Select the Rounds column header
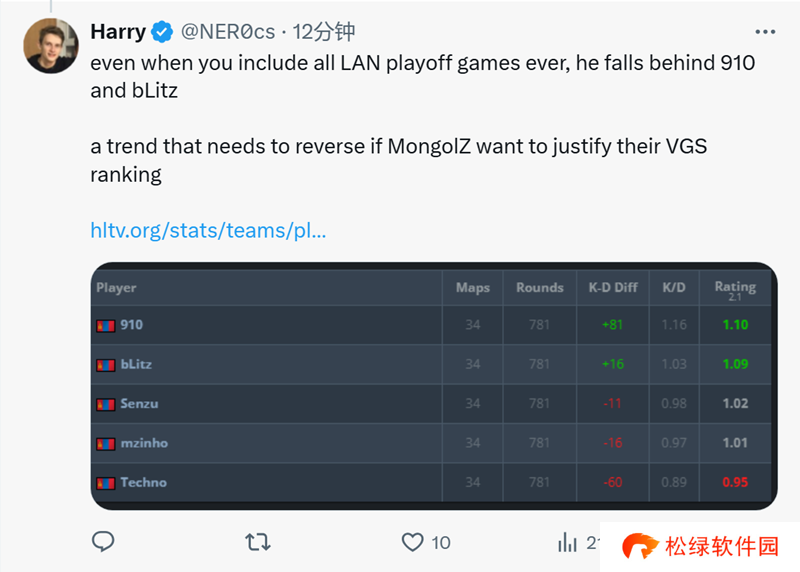This screenshot has height=572, width=800. [540, 288]
